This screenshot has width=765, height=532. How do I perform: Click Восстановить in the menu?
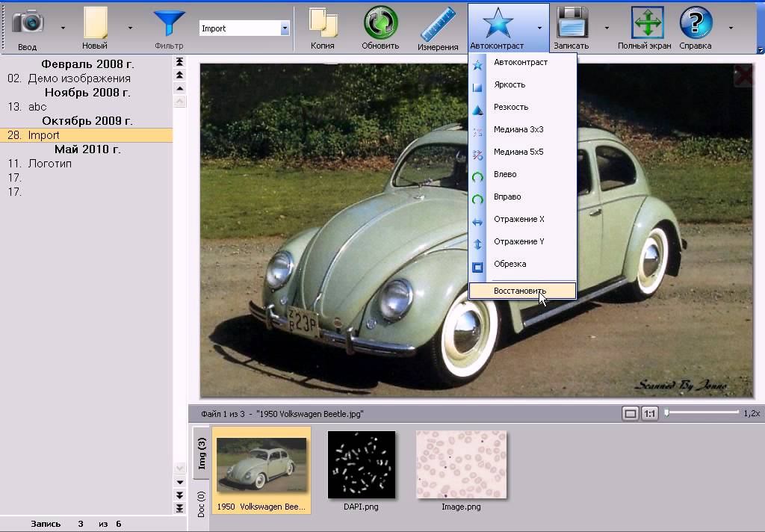coord(522,291)
